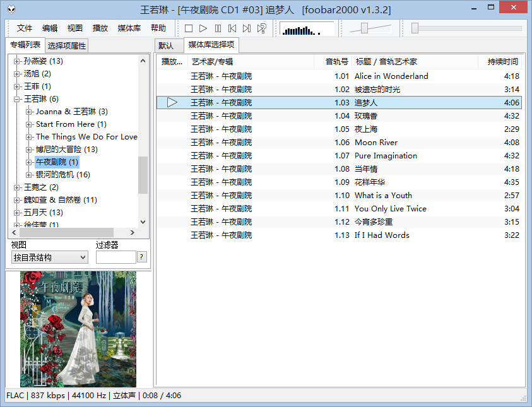Sort by the 持续时间 column header
Viewport: 532px width, 407px height.
pyautogui.click(x=500, y=62)
